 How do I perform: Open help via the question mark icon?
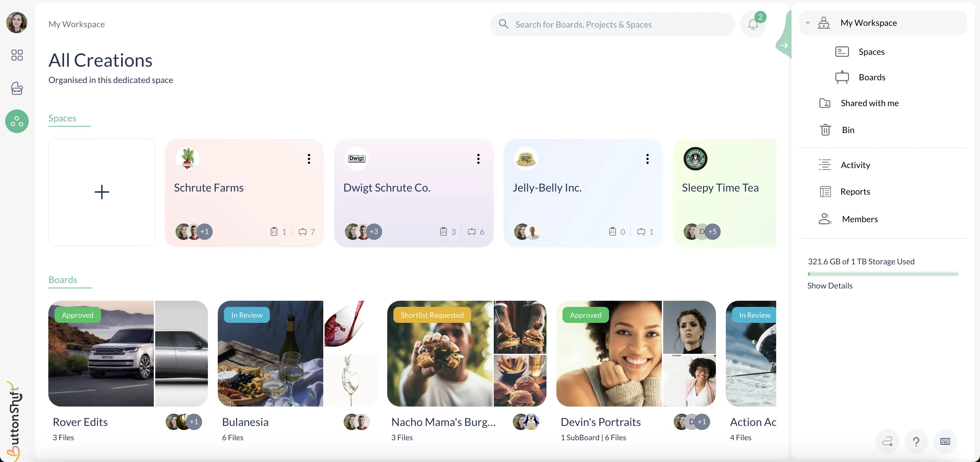click(916, 441)
